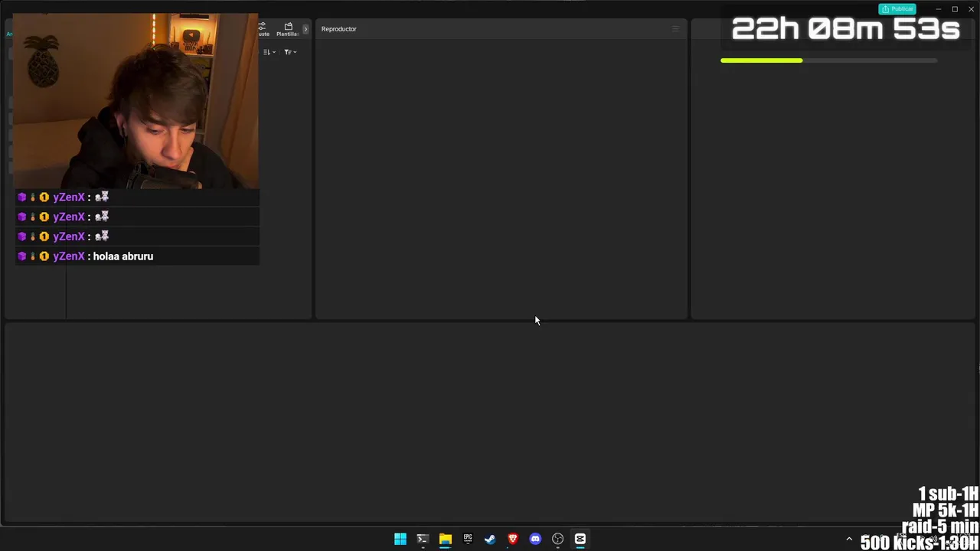Open the sort order dropdown
This screenshot has width=980, height=551.
pos(269,52)
